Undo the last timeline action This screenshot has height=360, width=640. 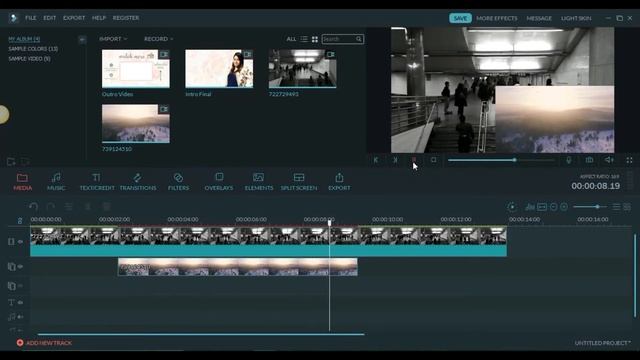[x=34, y=207]
